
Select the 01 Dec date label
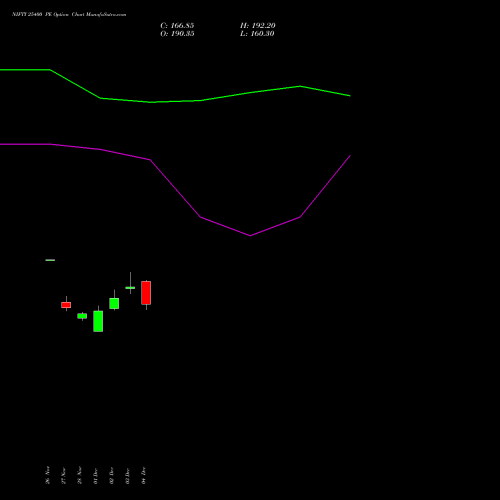point(96,476)
